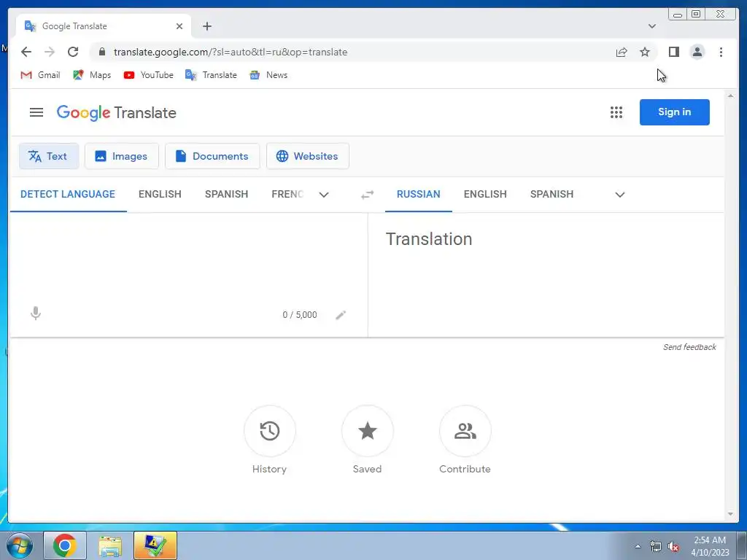
Task: Select English as source language
Action: [x=160, y=194]
